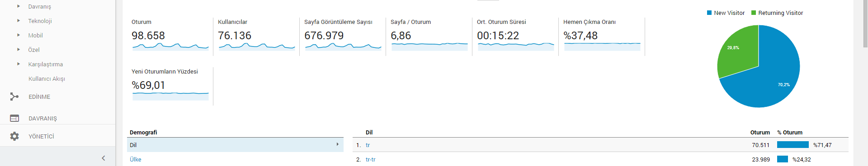Select the Ülke demographic link

click(x=136, y=159)
